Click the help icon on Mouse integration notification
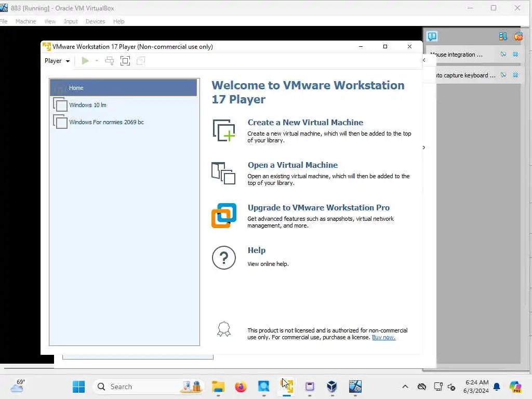 (x=503, y=54)
